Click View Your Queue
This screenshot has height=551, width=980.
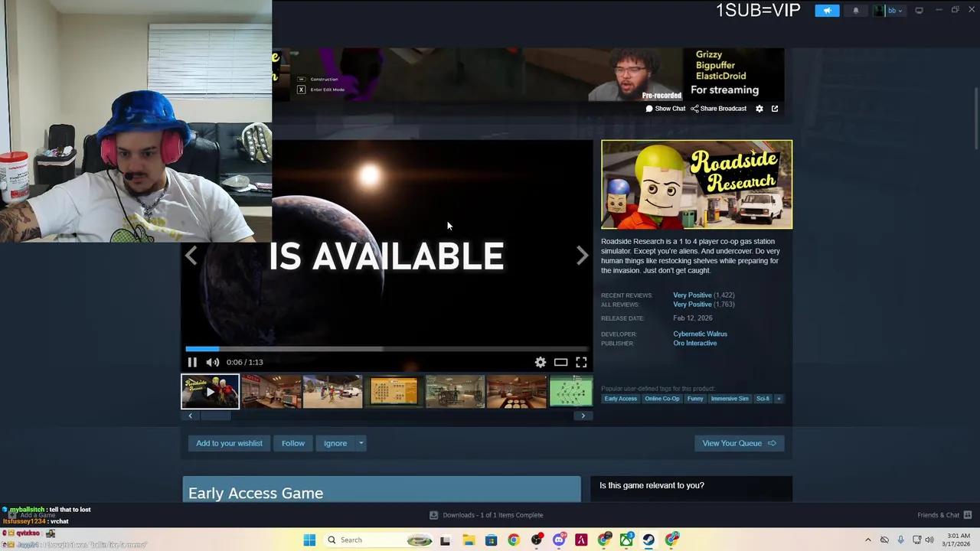click(x=739, y=443)
